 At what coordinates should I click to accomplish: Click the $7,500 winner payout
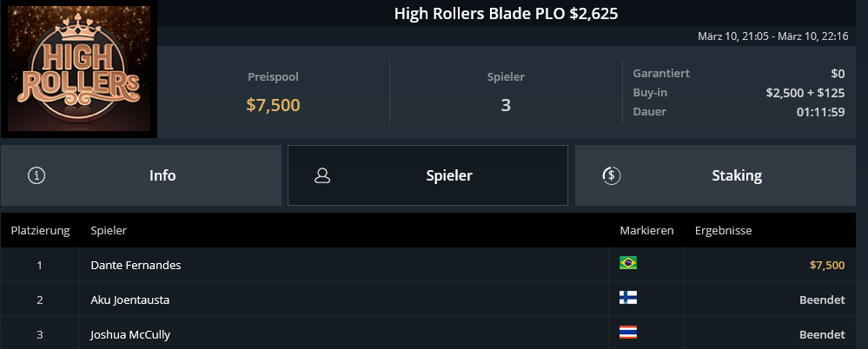[x=827, y=266]
